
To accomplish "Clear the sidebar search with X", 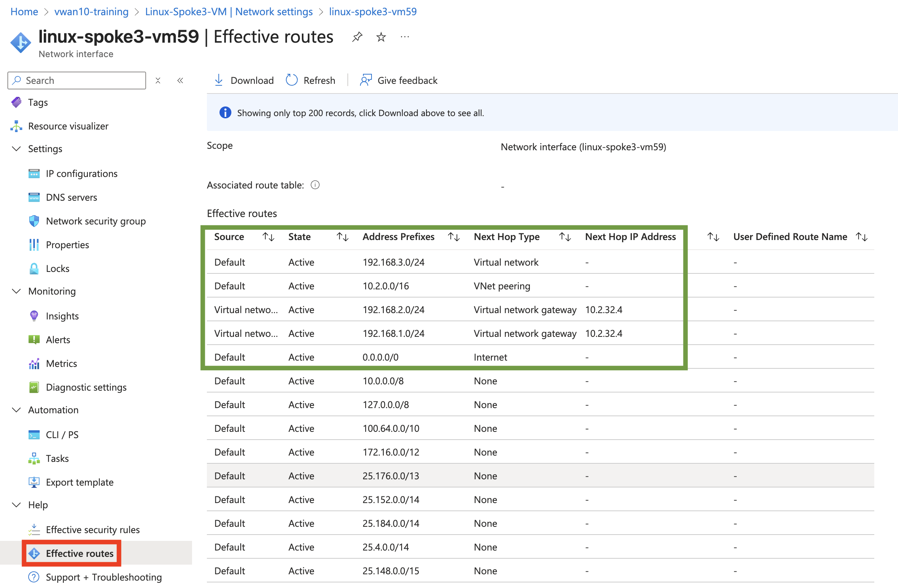I will pyautogui.click(x=158, y=81).
